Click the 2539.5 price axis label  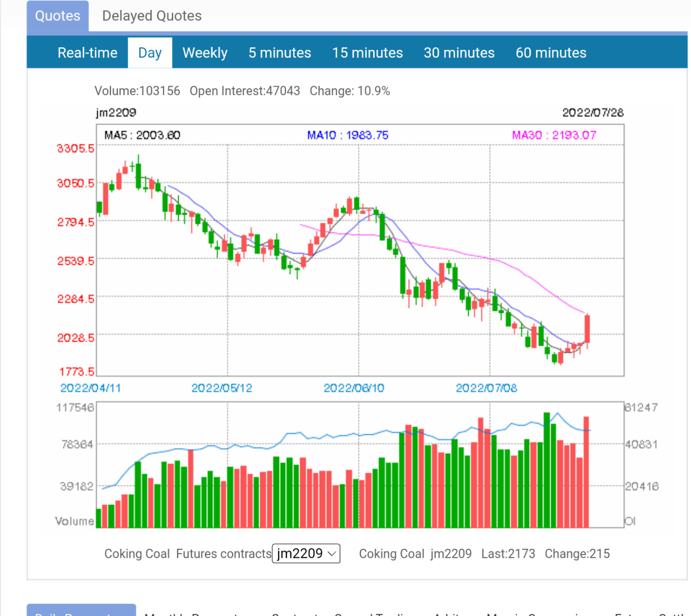pyautogui.click(x=76, y=260)
